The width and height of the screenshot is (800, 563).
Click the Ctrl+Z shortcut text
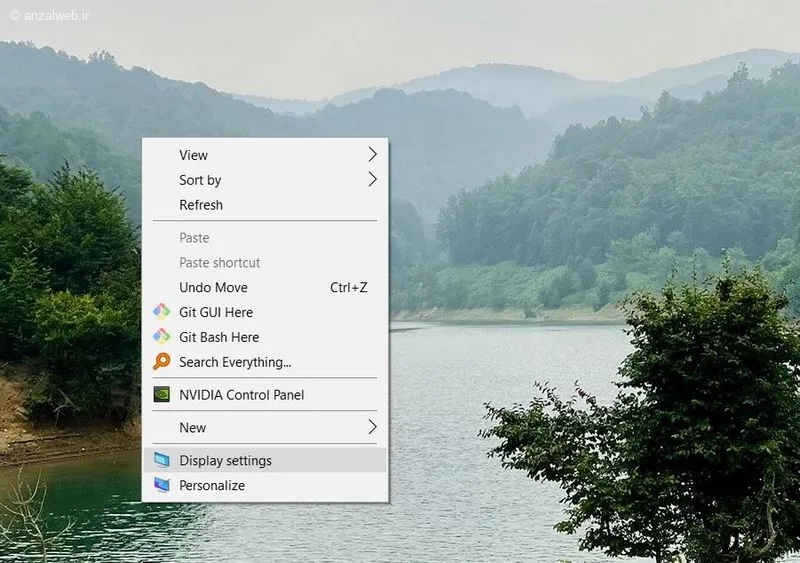tap(348, 287)
